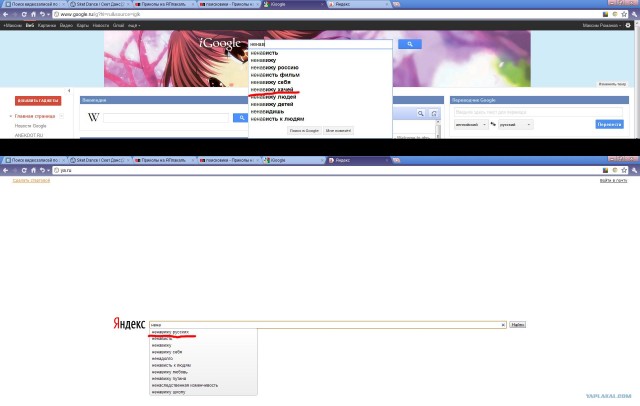The width and height of the screenshot is (640, 406).
Task: Click undo arrow icon in Google window toolbar
Action: [x=42, y=14]
